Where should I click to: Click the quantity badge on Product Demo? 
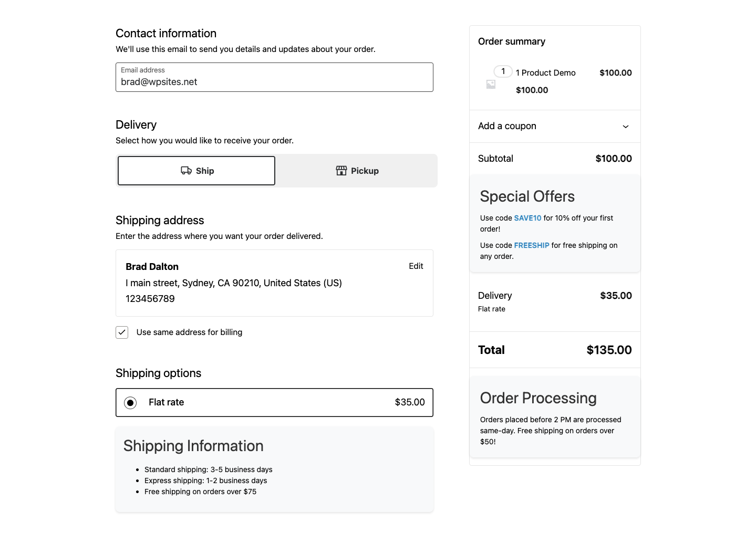click(x=503, y=71)
